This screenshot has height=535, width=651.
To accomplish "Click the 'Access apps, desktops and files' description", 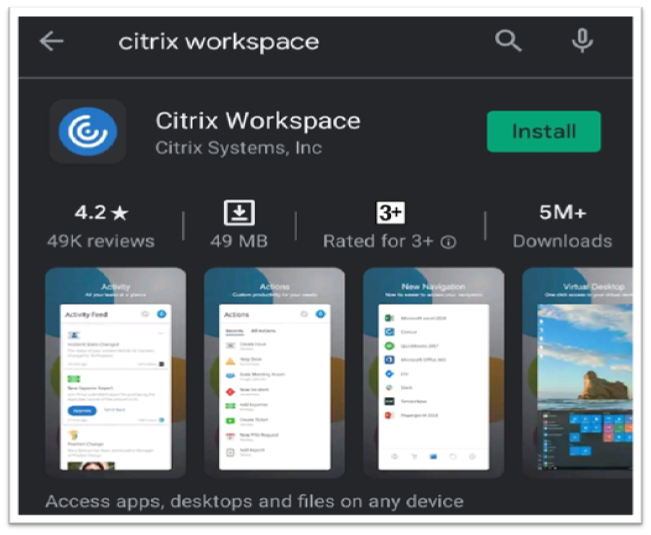I will point(254,500).
